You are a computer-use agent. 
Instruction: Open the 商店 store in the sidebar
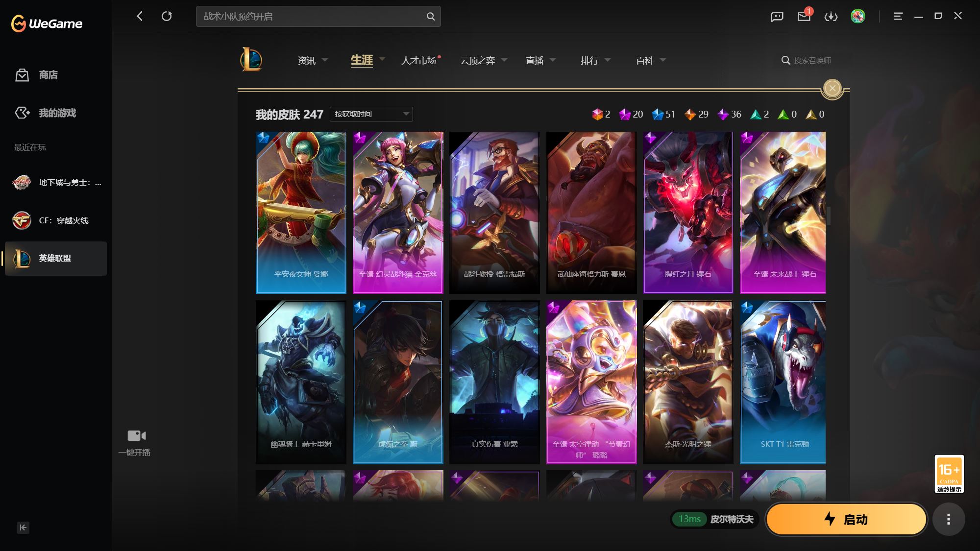[x=36, y=75]
